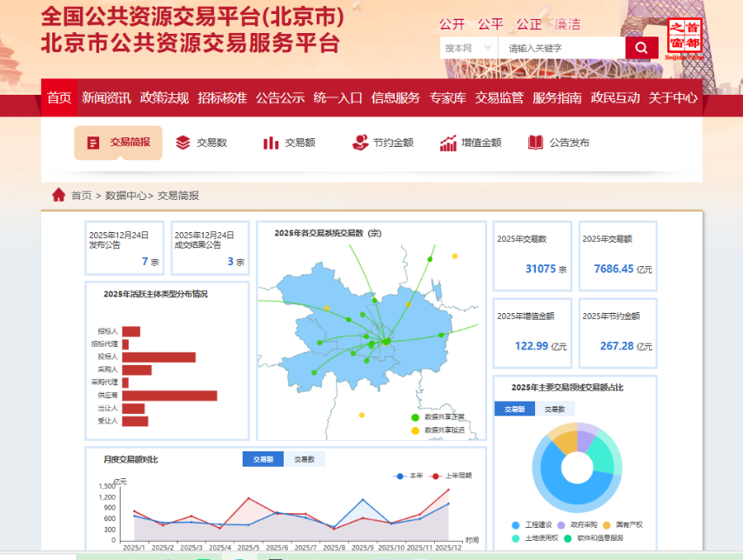
Task: Expand the 交易监管 navigation menu
Action: click(499, 97)
